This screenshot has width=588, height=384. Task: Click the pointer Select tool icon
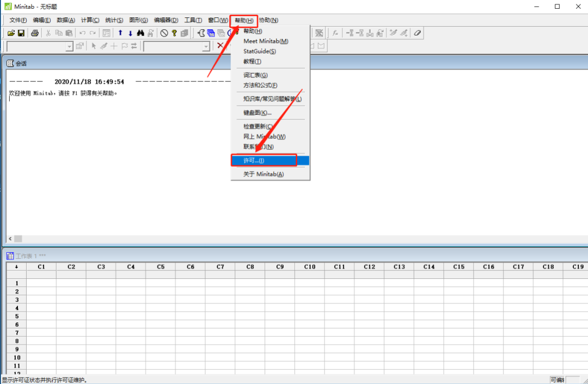click(x=94, y=46)
